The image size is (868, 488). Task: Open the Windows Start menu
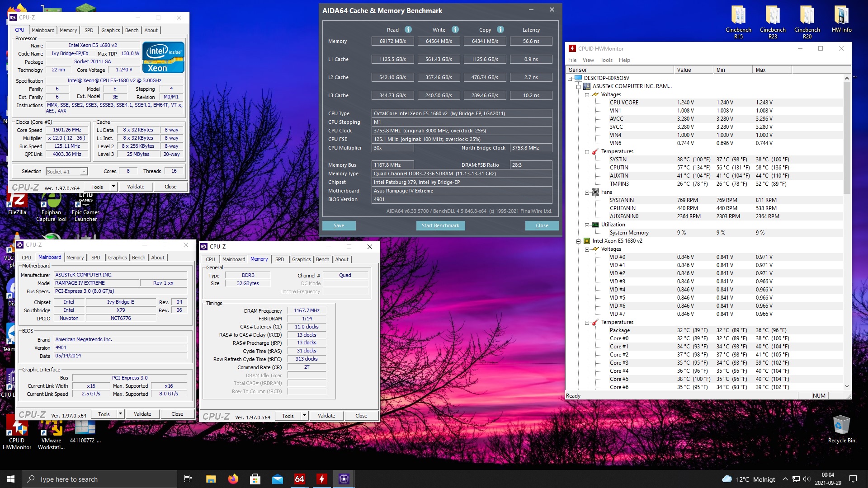[11, 479]
